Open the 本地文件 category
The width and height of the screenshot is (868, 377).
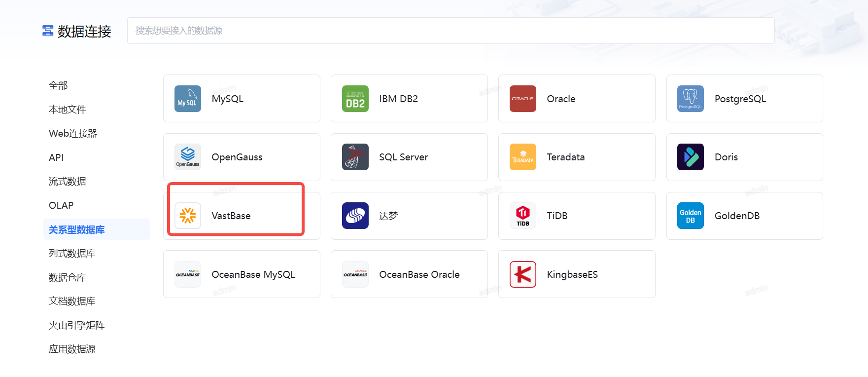[x=68, y=110]
